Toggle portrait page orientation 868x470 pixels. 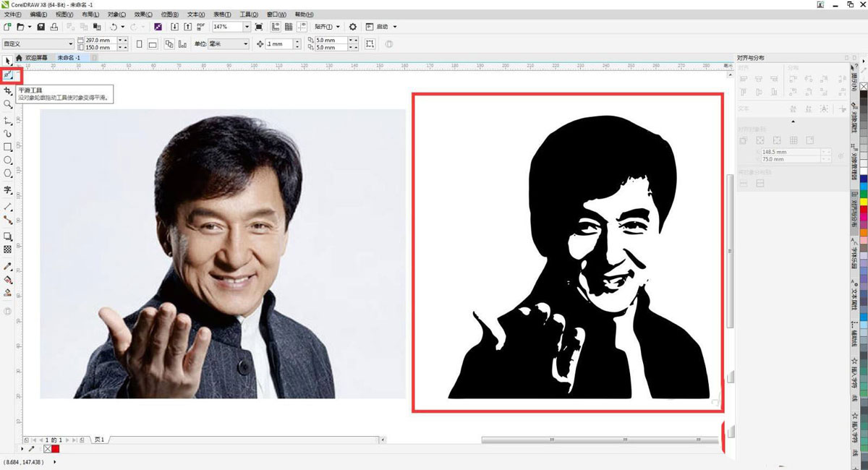pos(140,44)
